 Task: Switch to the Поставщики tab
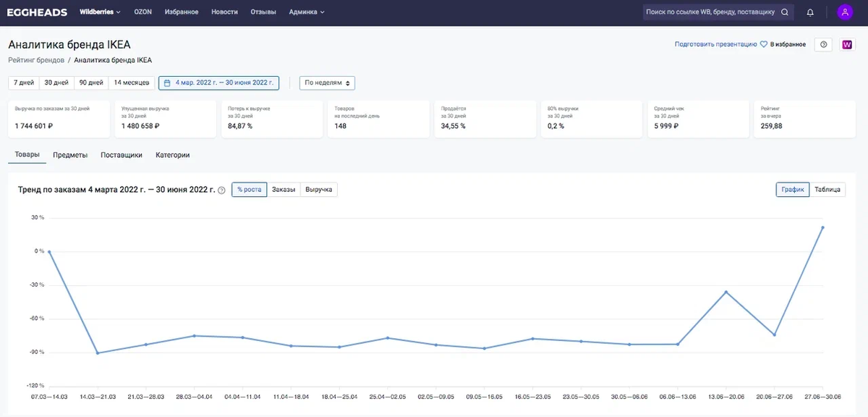(x=122, y=155)
